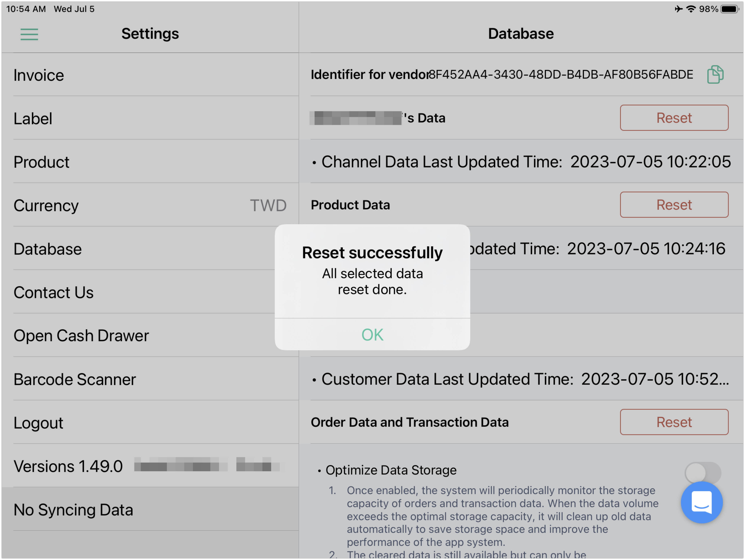Select the Product settings item
This screenshot has height=560, width=745.
click(150, 162)
